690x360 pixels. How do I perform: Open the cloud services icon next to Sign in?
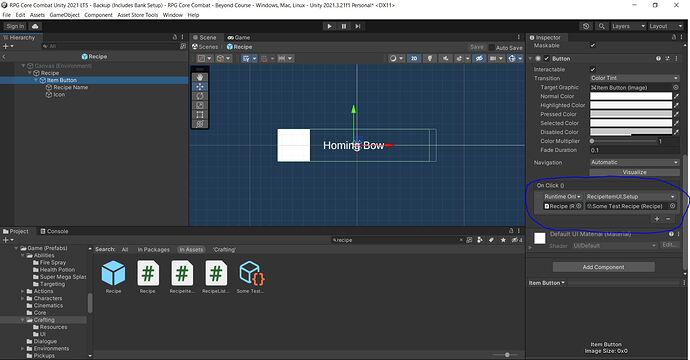(35, 26)
